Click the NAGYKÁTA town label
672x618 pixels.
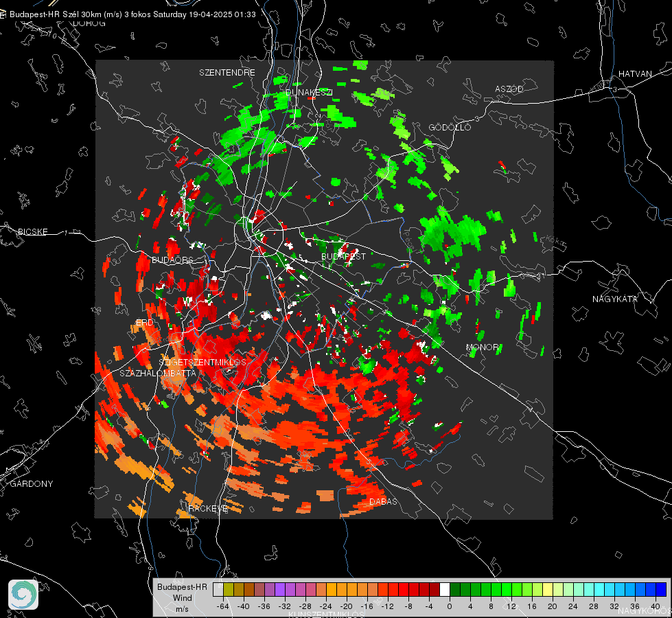(615, 299)
